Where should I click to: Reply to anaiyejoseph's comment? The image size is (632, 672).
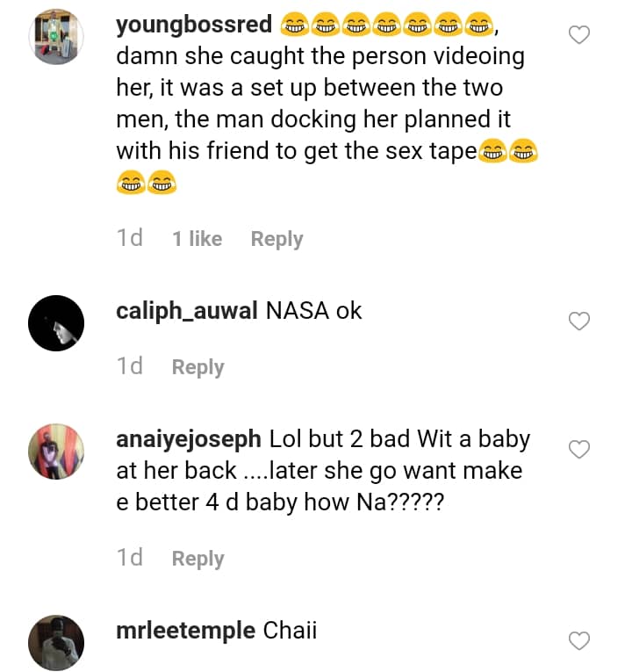[x=197, y=559]
